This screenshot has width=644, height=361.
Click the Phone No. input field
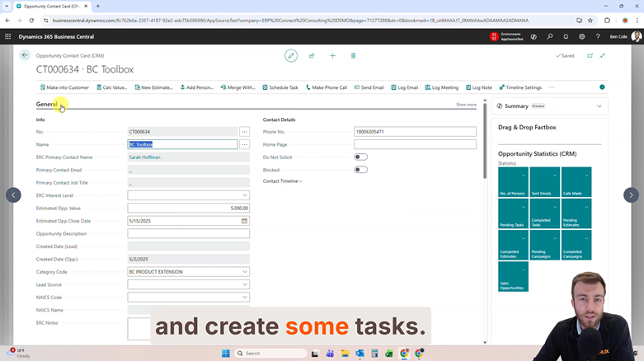tap(415, 132)
